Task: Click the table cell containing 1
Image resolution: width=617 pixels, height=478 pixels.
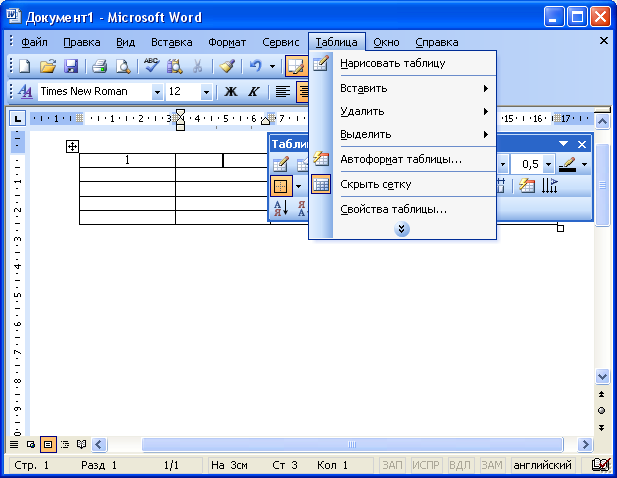Action: (x=127, y=160)
